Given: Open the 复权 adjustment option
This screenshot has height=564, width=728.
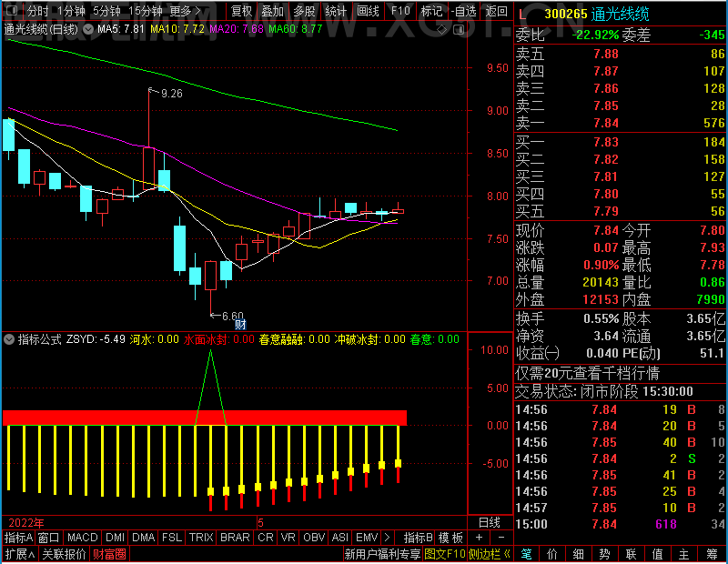Looking at the screenshot, I should click(x=241, y=11).
